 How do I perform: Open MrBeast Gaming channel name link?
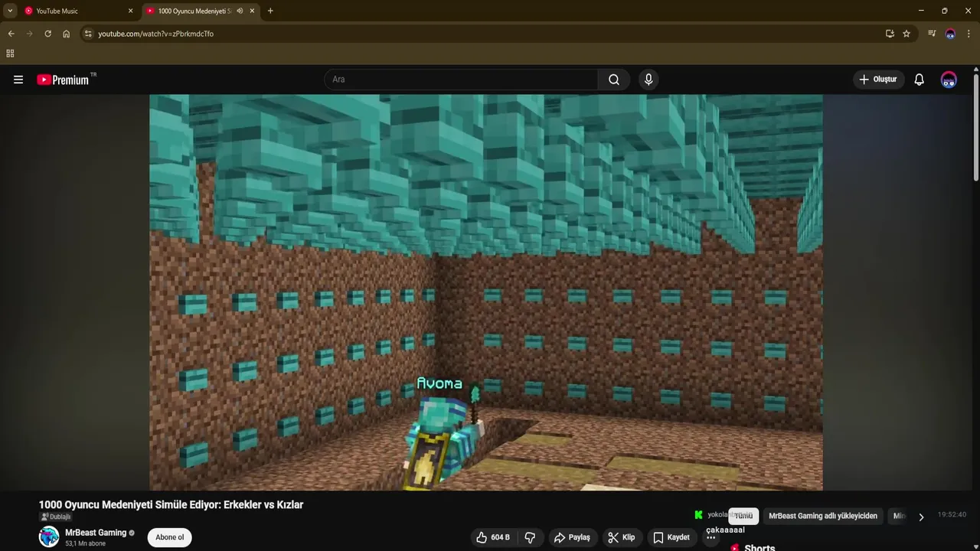click(x=96, y=533)
